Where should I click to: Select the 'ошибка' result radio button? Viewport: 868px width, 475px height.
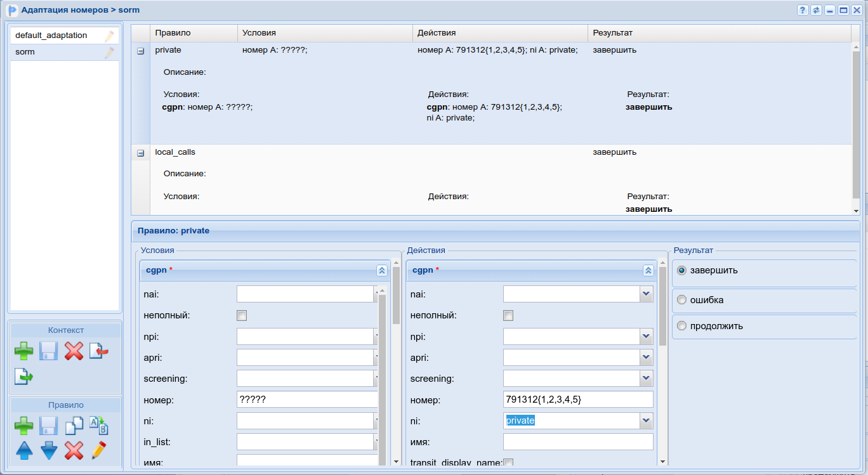tap(682, 300)
